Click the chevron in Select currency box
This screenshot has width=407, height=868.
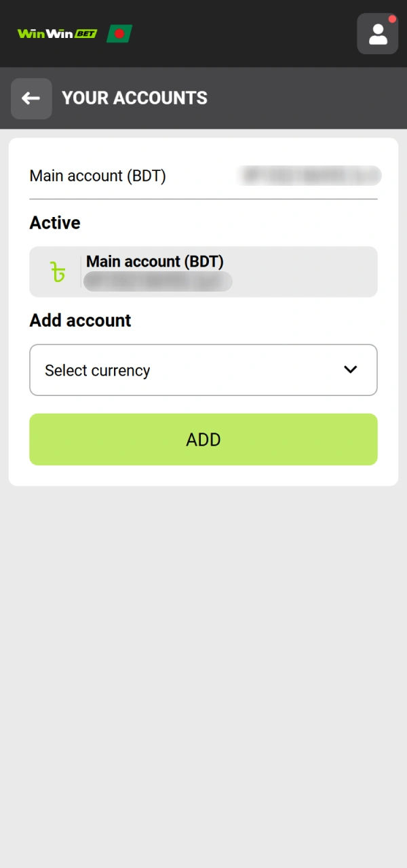point(350,370)
